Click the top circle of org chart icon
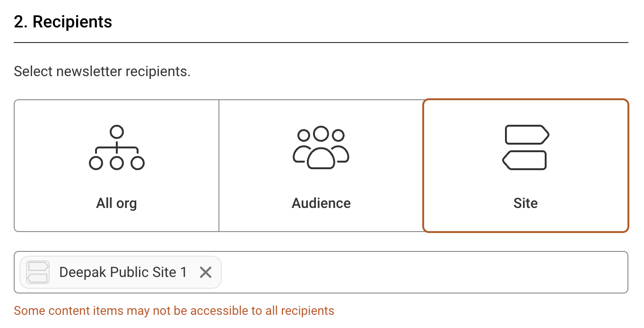 [116, 131]
